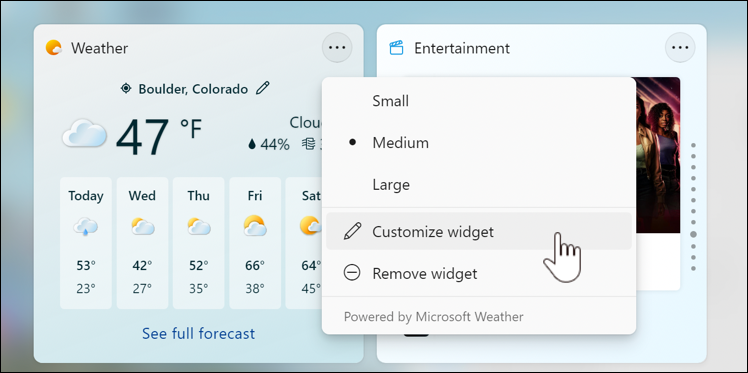The height and width of the screenshot is (373, 748).
Task: Click the Entertainment widget title text
Action: pos(462,48)
